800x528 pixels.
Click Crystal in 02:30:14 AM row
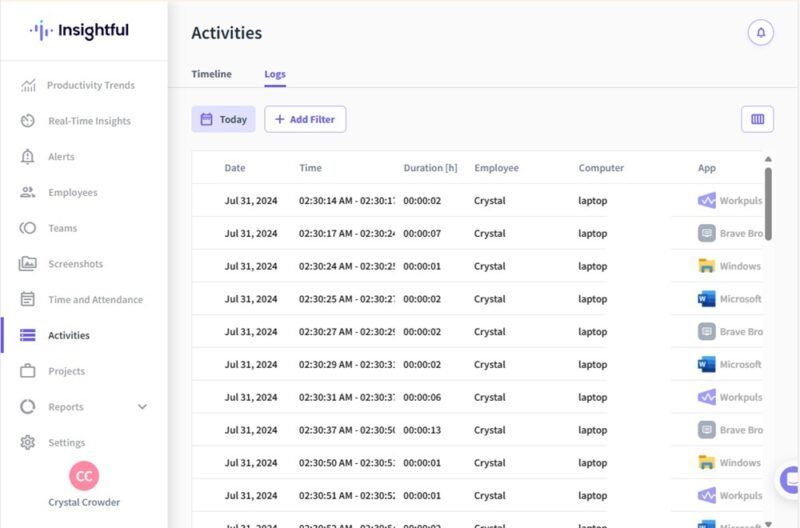[489, 200]
